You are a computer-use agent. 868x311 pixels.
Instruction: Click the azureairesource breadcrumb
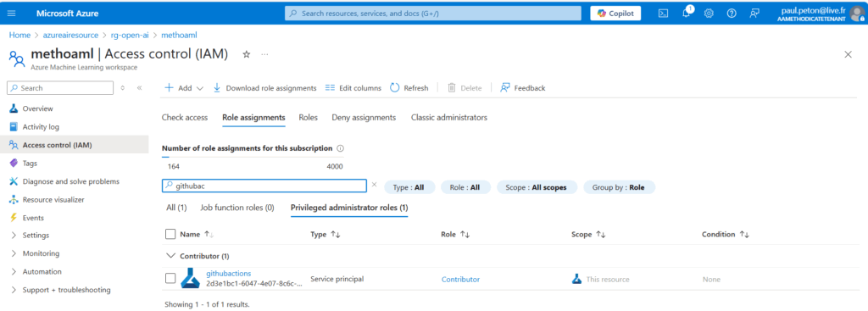click(71, 35)
